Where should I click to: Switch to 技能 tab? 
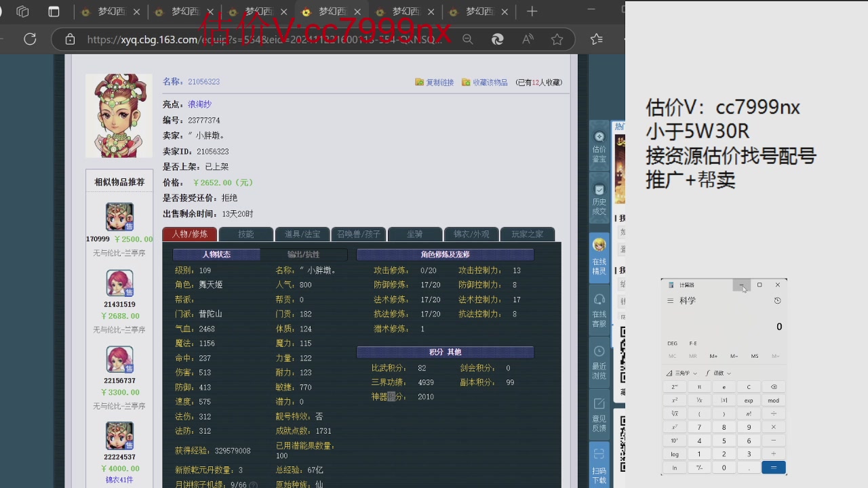coord(246,234)
